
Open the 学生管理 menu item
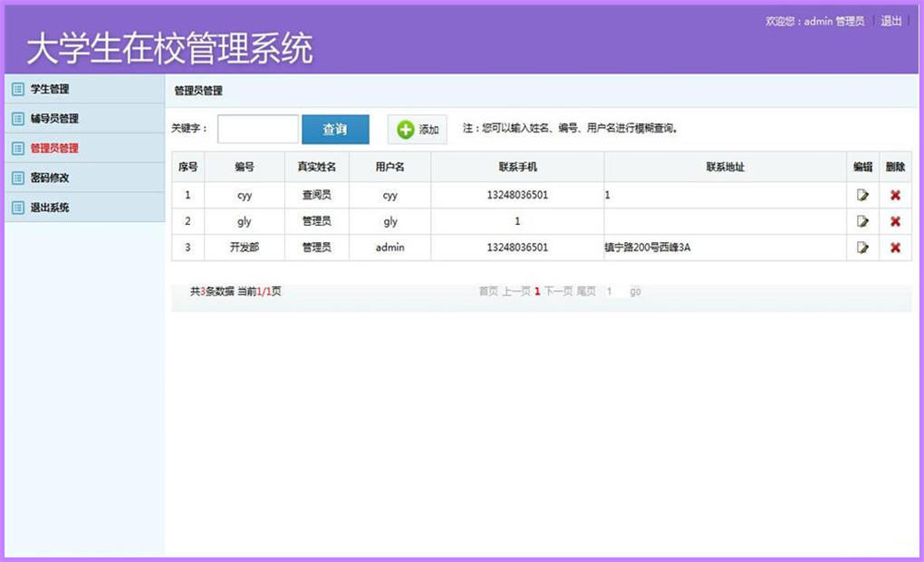pyautogui.click(x=85, y=89)
